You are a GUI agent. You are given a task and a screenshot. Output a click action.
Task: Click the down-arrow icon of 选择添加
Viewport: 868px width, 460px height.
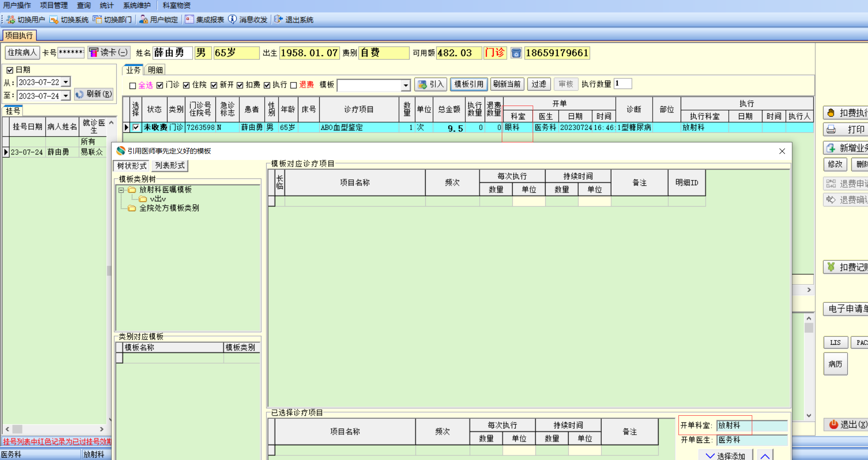pyautogui.click(x=710, y=456)
